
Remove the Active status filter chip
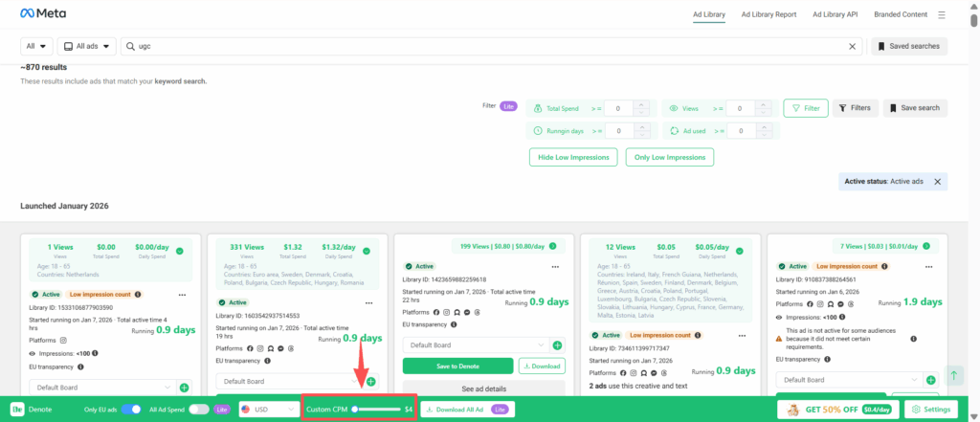tap(937, 182)
